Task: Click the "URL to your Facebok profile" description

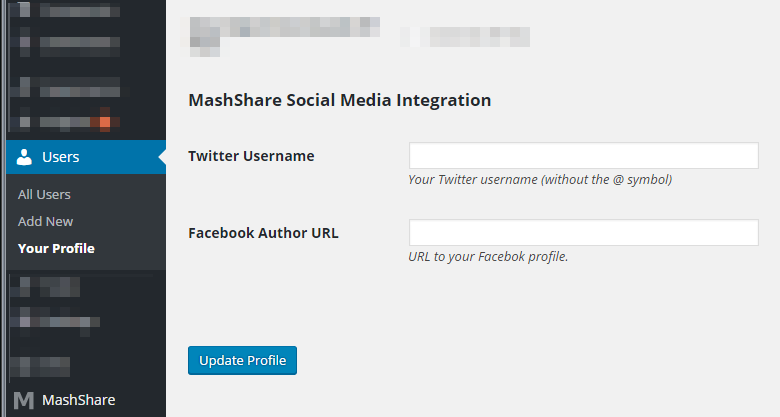Action: (x=488, y=257)
